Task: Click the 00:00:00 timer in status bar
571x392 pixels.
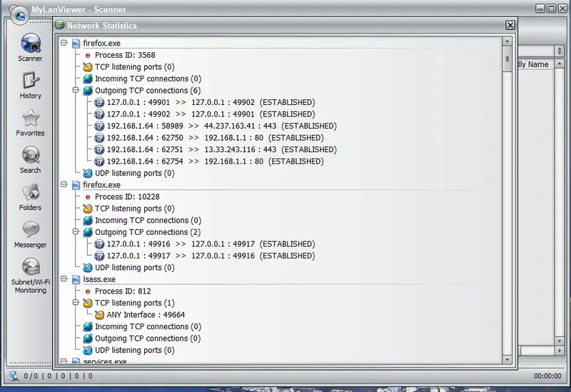Action: click(547, 376)
